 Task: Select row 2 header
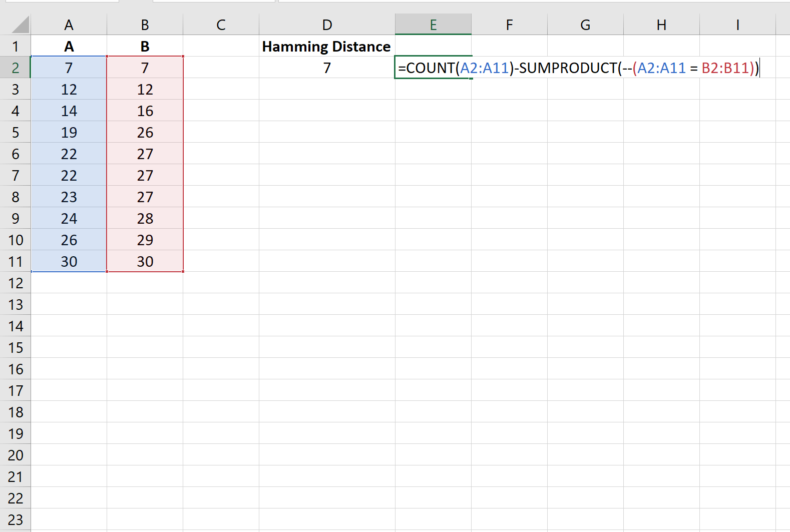[16, 68]
